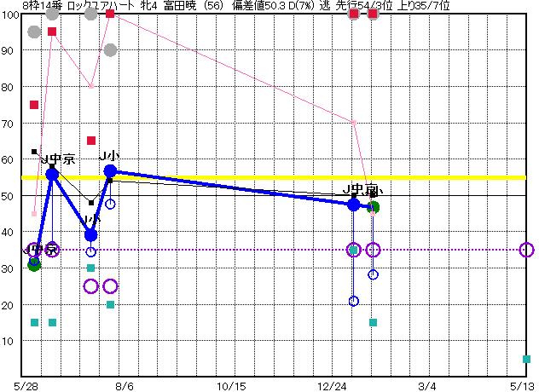Click the red square at the 65 level
This screenshot has height=392, width=539.
pos(91,141)
